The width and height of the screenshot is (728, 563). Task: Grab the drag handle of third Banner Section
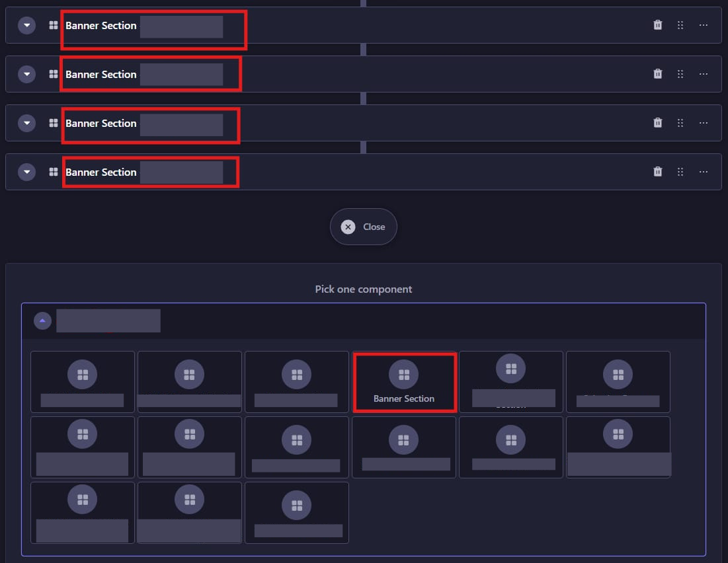click(x=680, y=122)
